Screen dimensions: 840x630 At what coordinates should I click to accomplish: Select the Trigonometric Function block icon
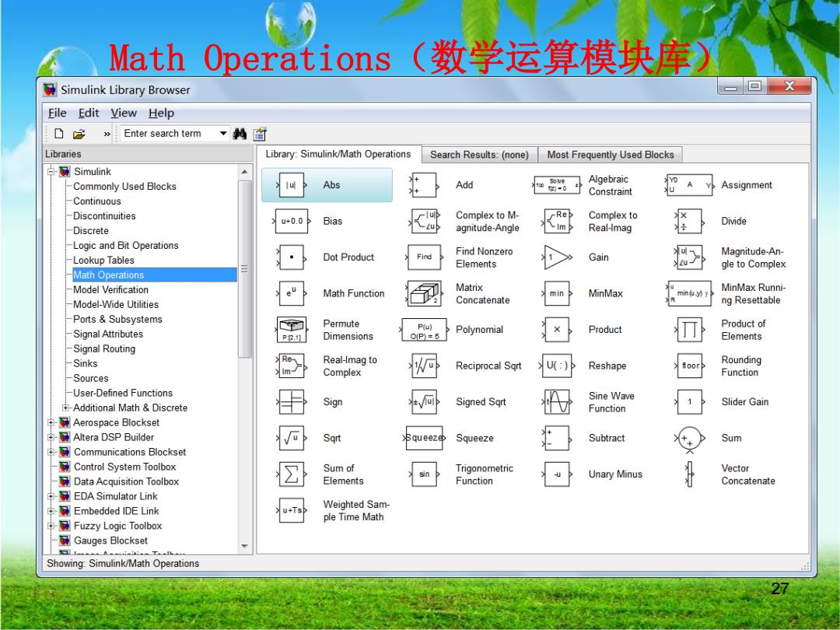(x=425, y=474)
